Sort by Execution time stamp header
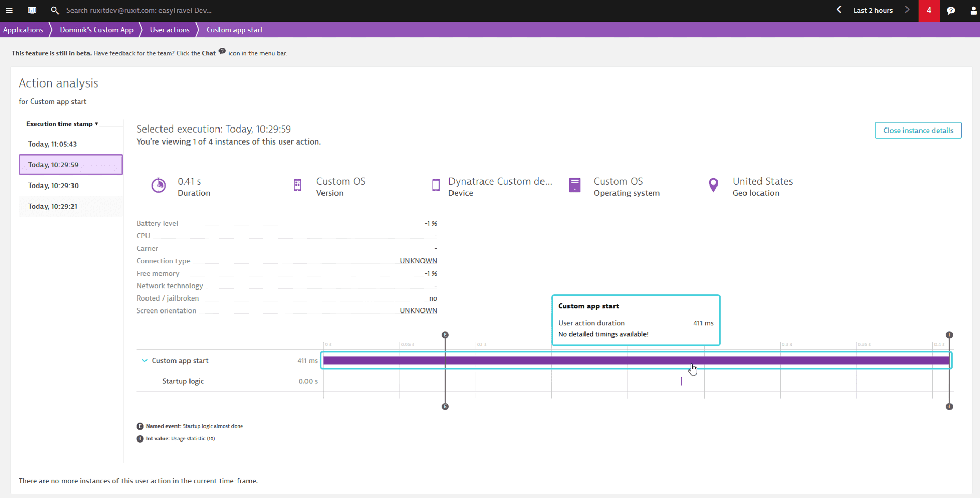This screenshot has width=980, height=498. [x=62, y=124]
